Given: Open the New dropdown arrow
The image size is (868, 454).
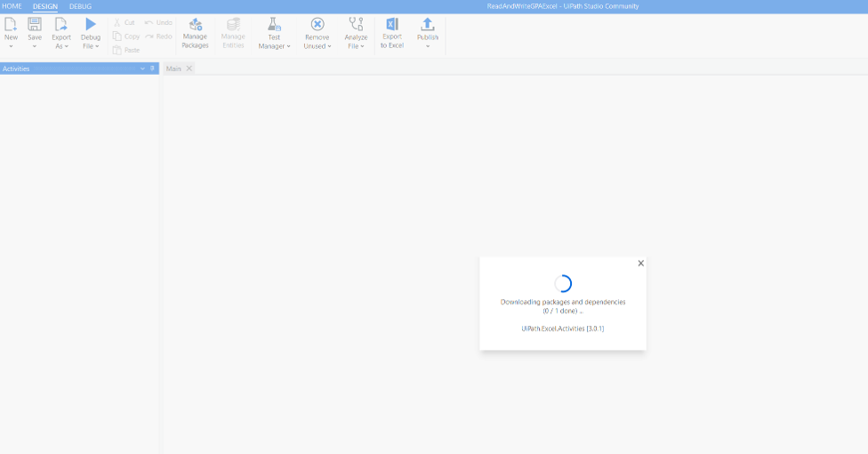Looking at the screenshot, I should click(11, 46).
